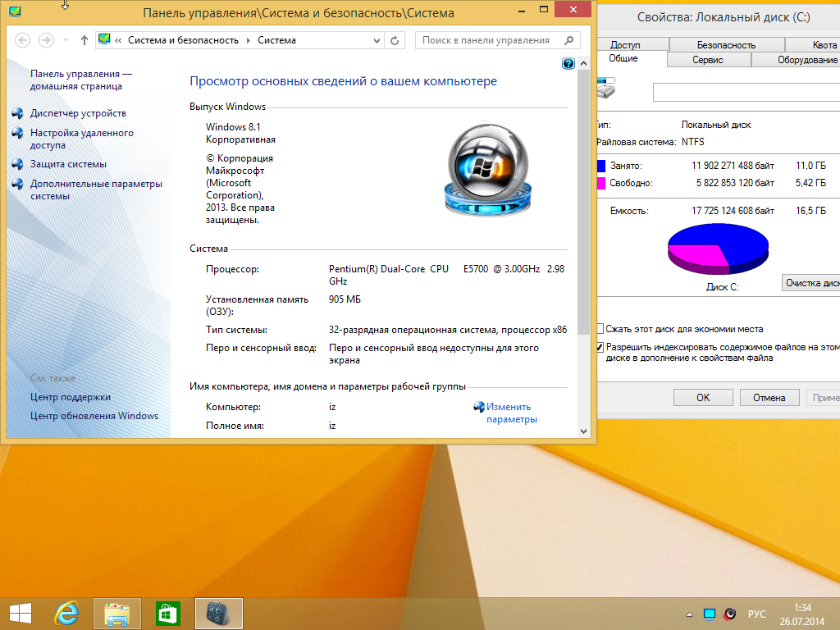This screenshot has height=630, width=840.
Task: Show hidden tray icons arrow
Action: click(689, 614)
